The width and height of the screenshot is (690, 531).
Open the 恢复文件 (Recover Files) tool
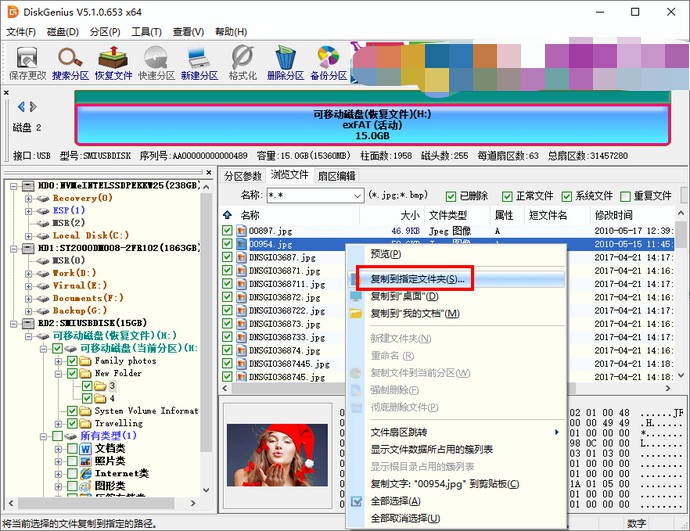click(x=113, y=63)
